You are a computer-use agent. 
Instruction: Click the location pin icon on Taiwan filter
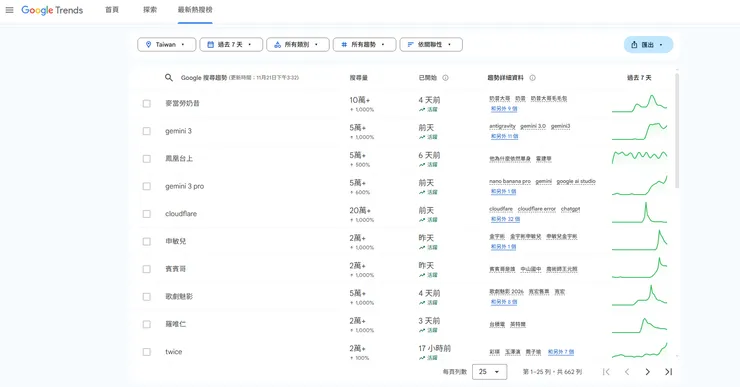point(148,44)
